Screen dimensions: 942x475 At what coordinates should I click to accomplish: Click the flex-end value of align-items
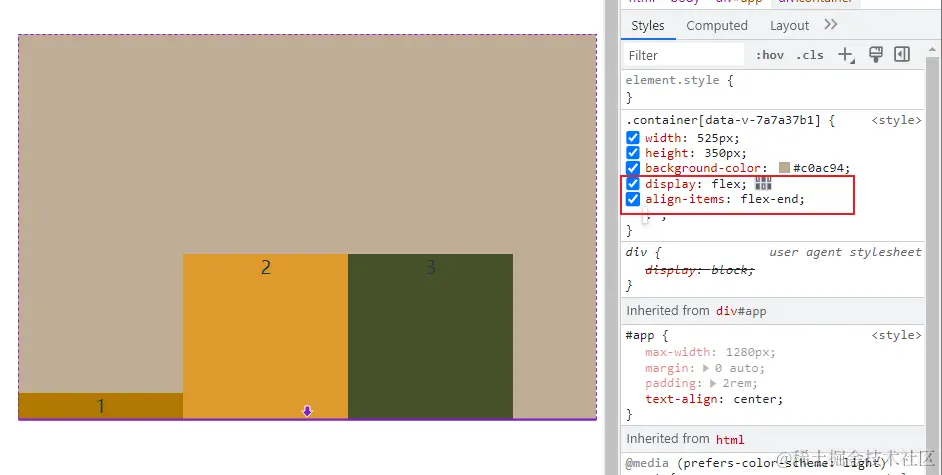point(771,199)
